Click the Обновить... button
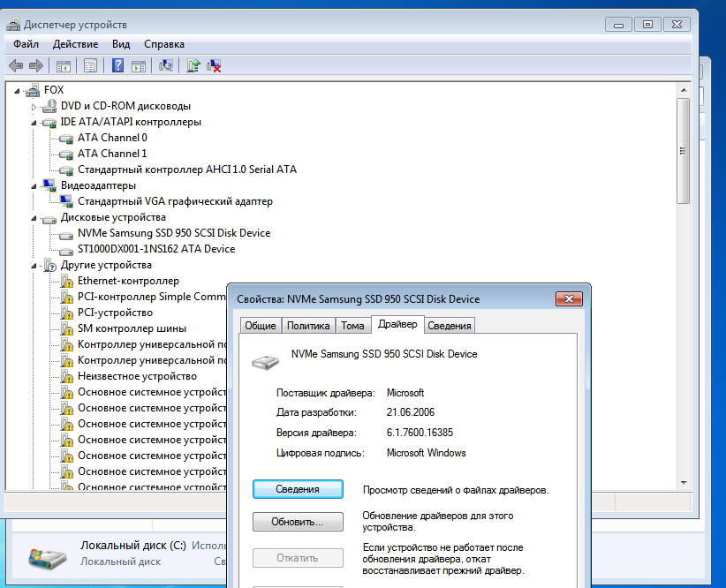 (298, 522)
